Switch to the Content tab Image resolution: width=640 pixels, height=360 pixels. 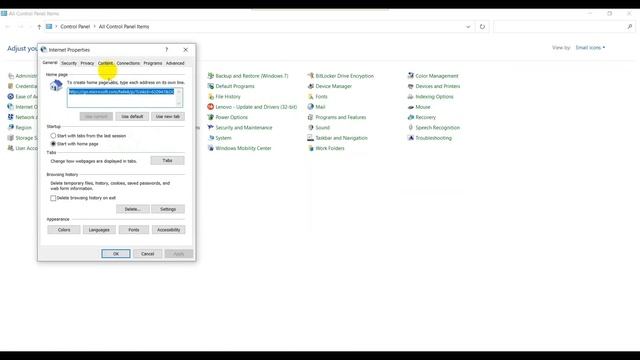105,63
